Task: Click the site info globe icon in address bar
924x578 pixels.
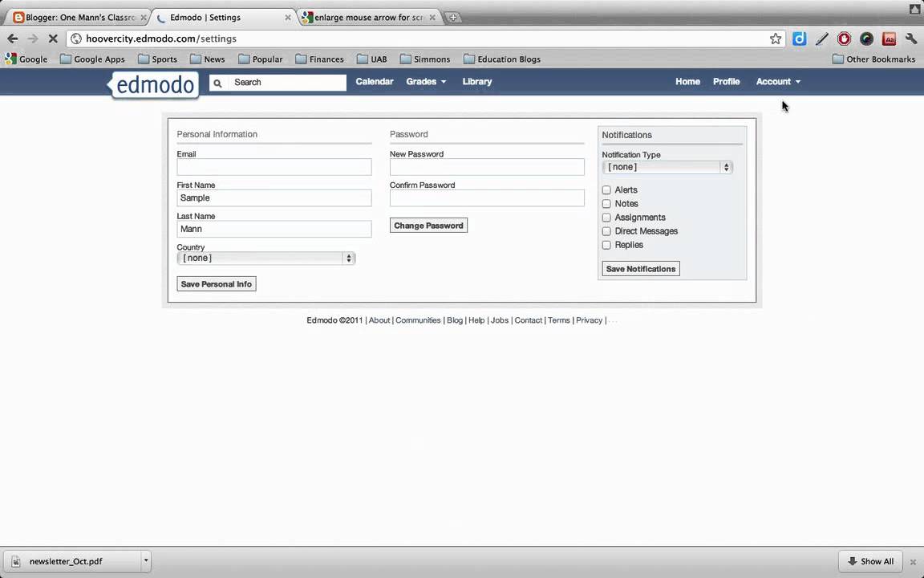Action: [x=75, y=39]
